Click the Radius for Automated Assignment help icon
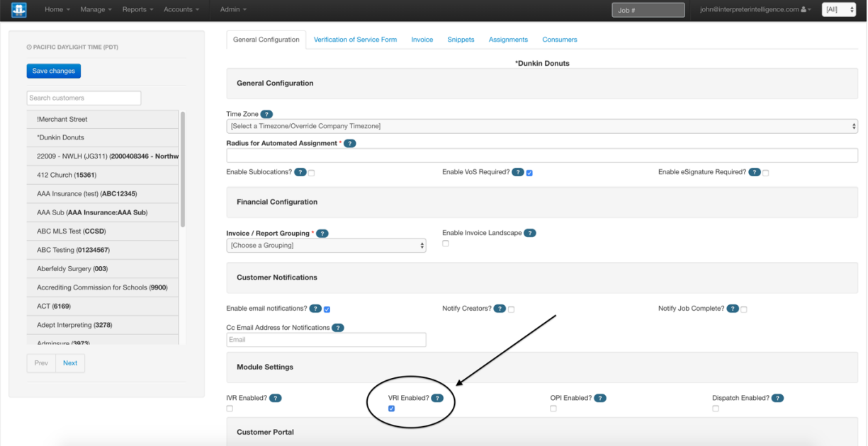The width and height of the screenshot is (868, 446). 349,143
